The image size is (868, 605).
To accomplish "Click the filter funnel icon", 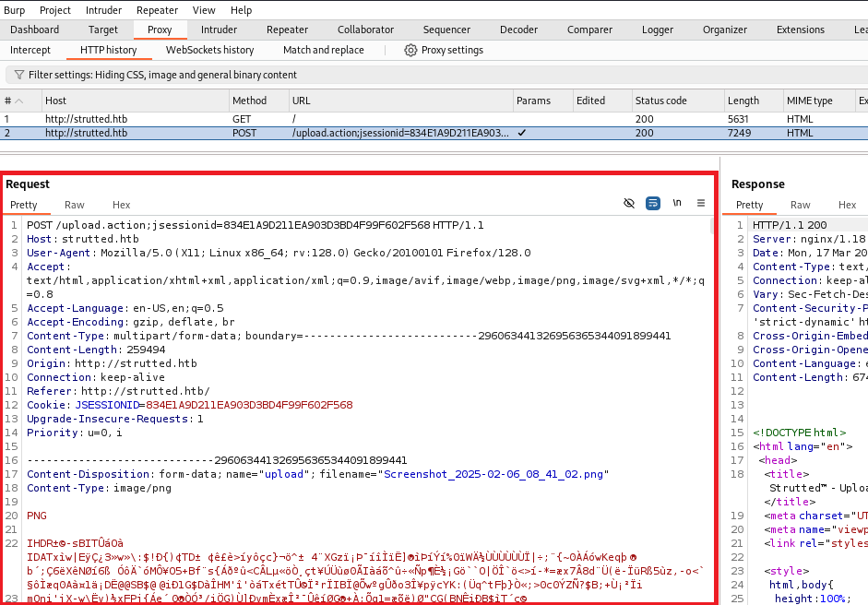I will (18, 75).
